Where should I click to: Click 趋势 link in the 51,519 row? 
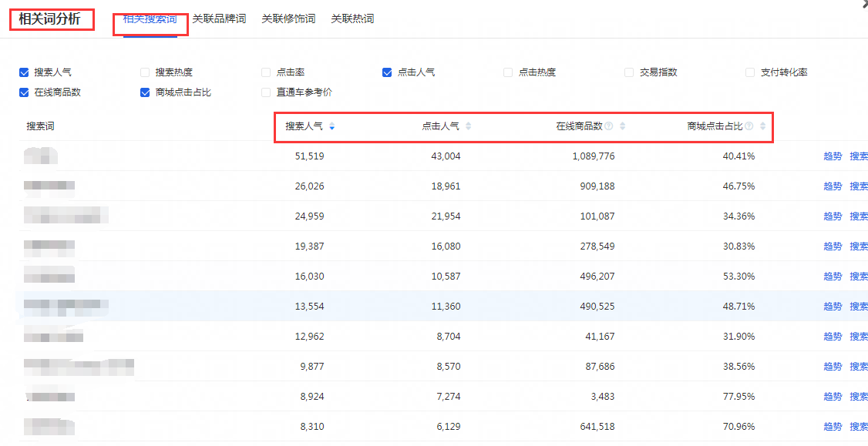point(833,156)
